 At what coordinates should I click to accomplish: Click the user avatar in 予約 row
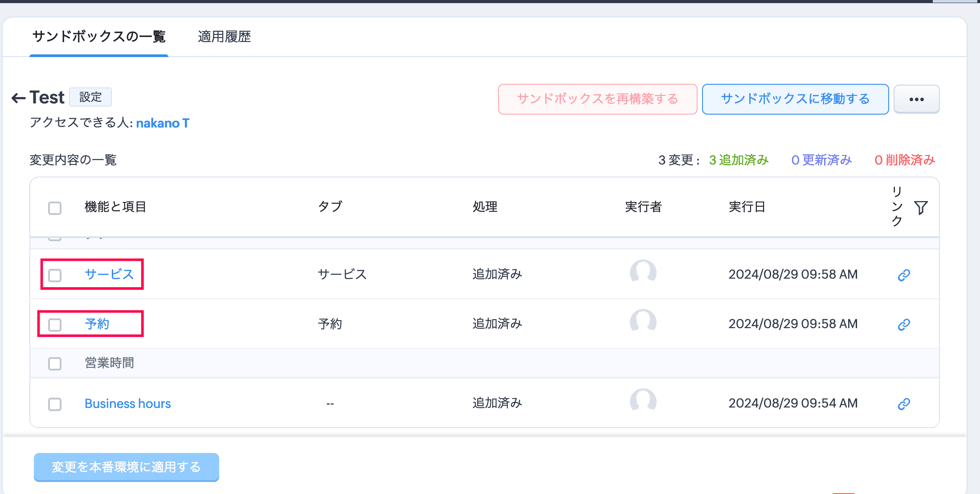tap(643, 321)
